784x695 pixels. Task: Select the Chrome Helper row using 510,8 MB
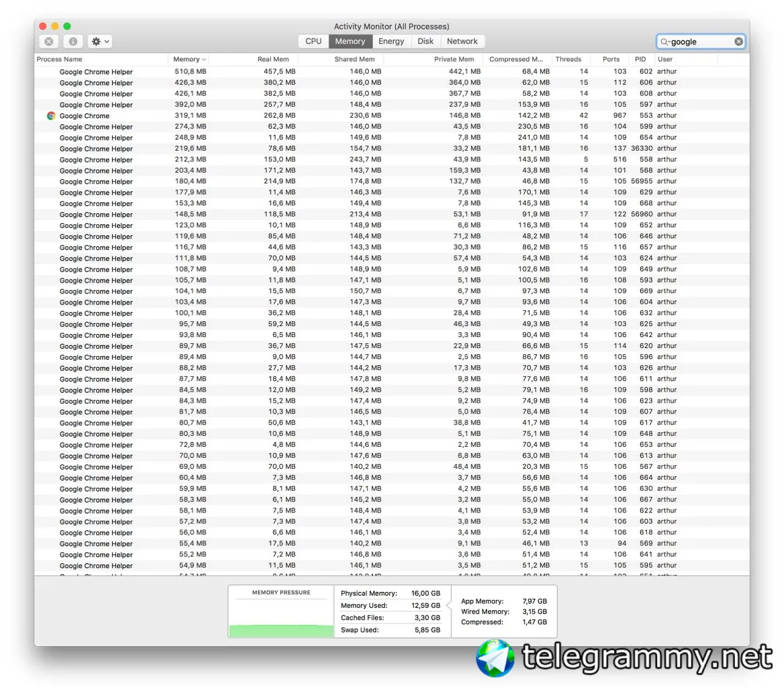392,72
